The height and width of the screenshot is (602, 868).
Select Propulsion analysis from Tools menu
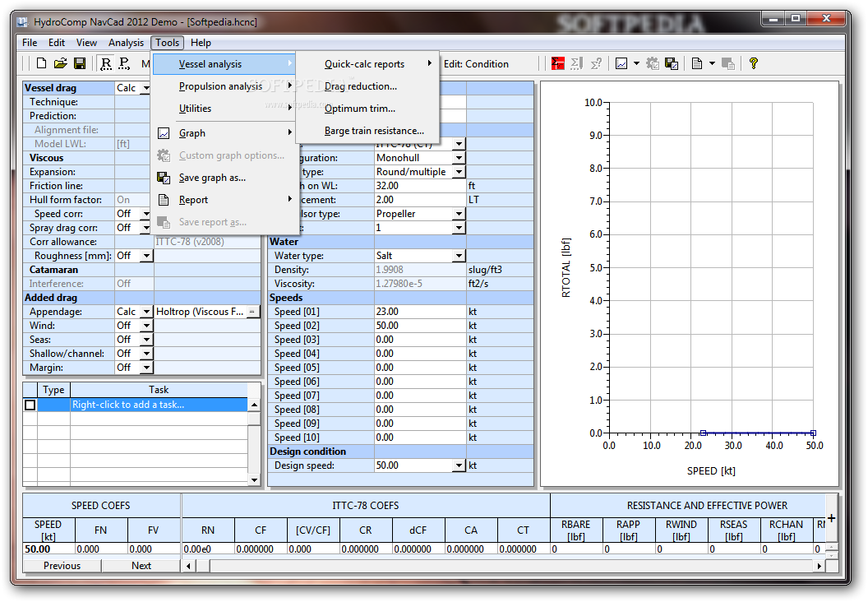pyautogui.click(x=224, y=86)
